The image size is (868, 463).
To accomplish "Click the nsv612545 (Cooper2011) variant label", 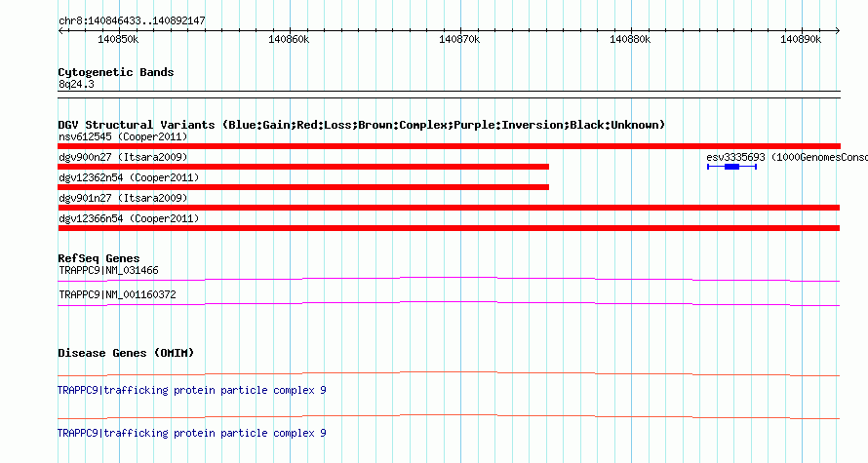I will (x=123, y=136).
